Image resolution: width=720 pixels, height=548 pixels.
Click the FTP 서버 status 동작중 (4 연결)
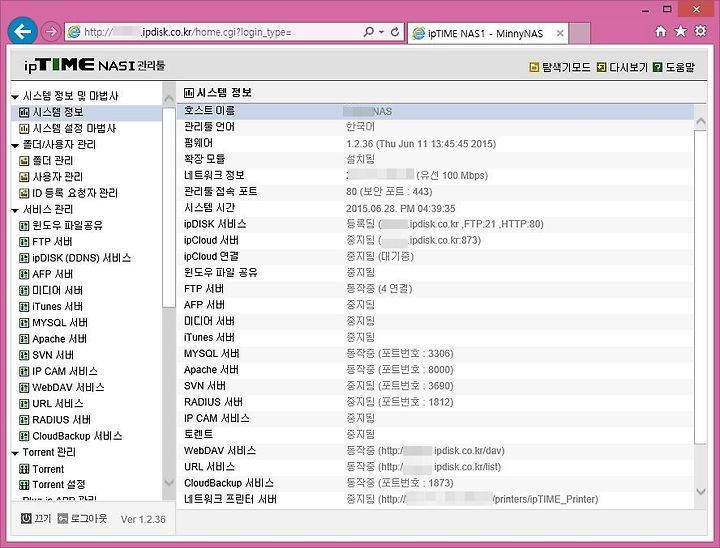pyautogui.click(x=379, y=289)
